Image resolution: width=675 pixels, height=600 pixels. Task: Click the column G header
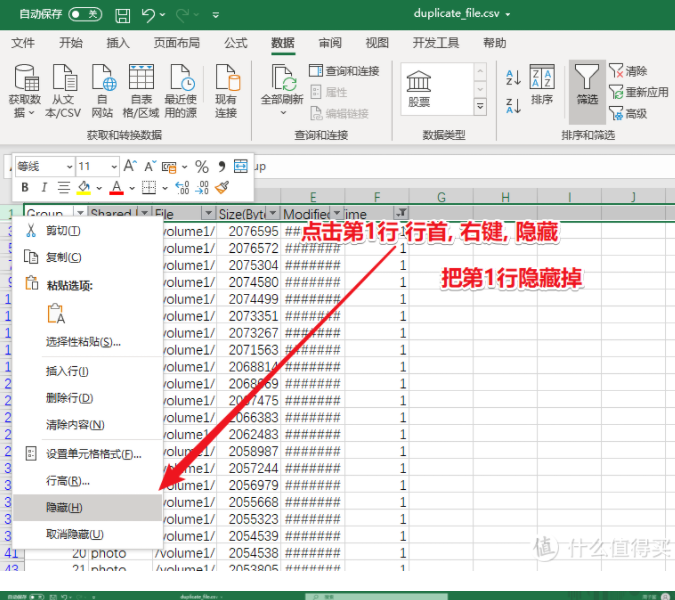441,197
